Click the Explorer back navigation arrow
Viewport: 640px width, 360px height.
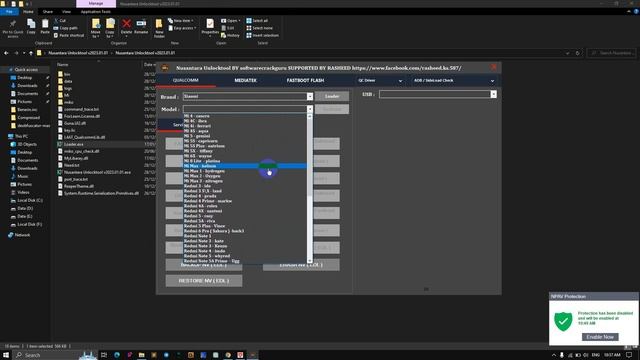[6, 53]
